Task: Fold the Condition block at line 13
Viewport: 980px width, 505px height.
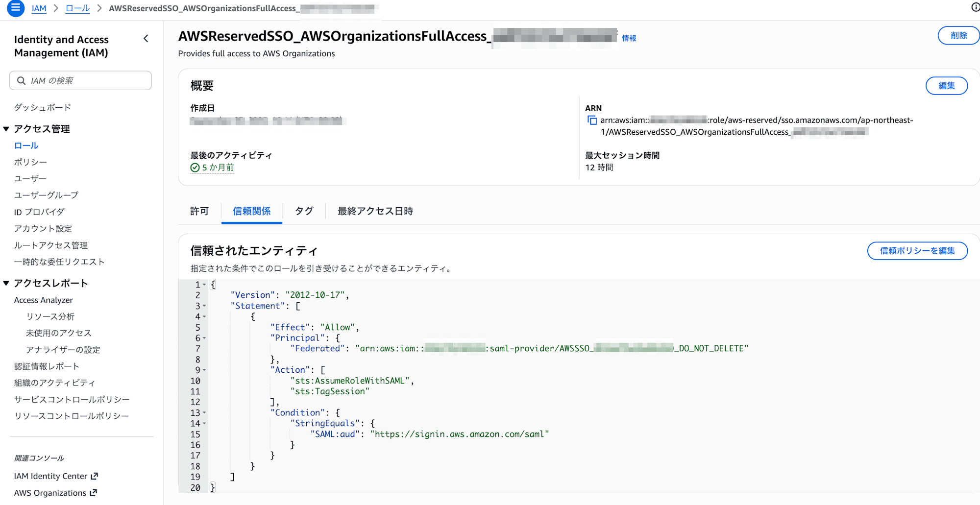Action: [x=204, y=413]
